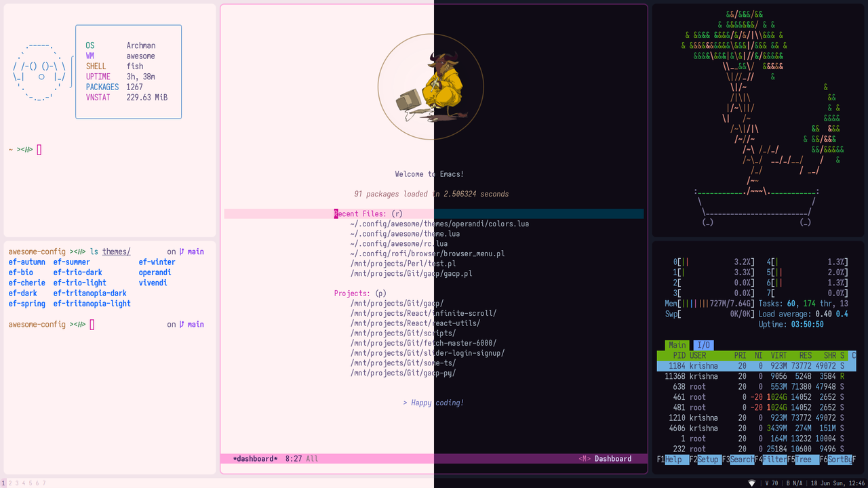The height and width of the screenshot is (488, 868).
Task: Open recent file awesome/rc.lua
Action: click(399, 244)
